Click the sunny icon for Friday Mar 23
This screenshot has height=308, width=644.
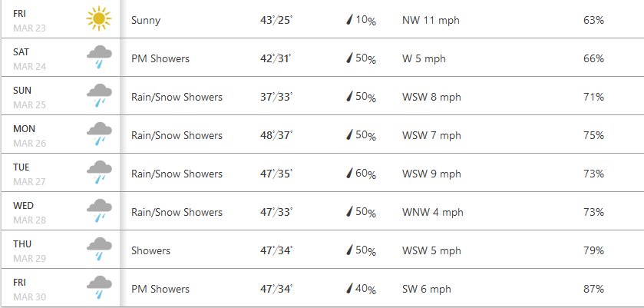pos(99,18)
